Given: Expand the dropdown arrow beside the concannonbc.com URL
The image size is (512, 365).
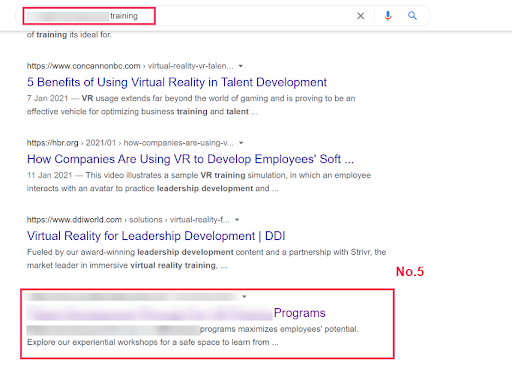Looking at the screenshot, I should click(x=241, y=66).
